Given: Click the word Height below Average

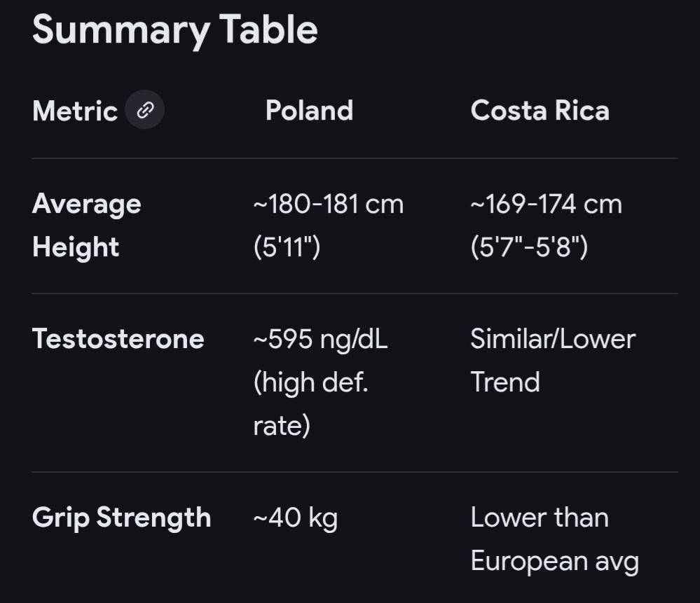Looking at the screenshot, I should (76, 247).
